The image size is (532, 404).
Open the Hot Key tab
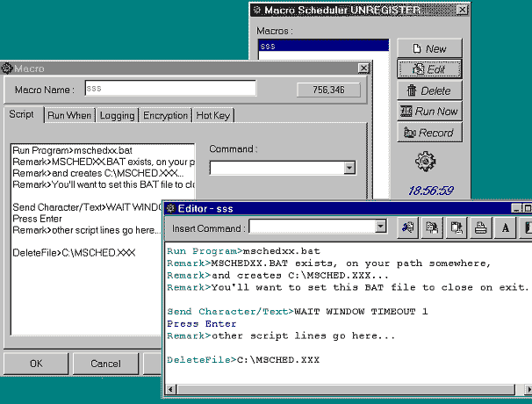pyautogui.click(x=213, y=115)
